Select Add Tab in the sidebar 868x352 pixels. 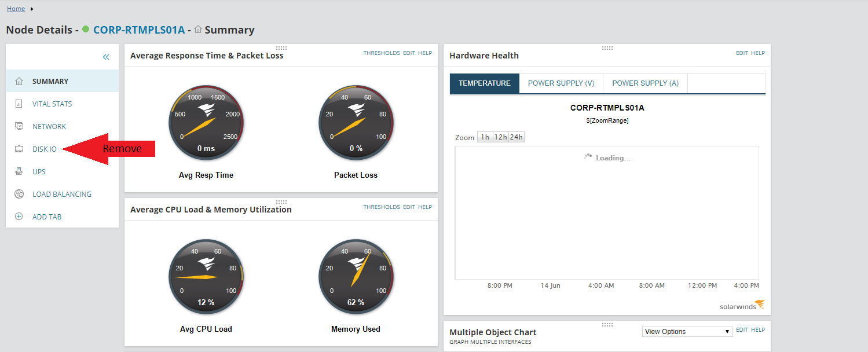(62, 217)
